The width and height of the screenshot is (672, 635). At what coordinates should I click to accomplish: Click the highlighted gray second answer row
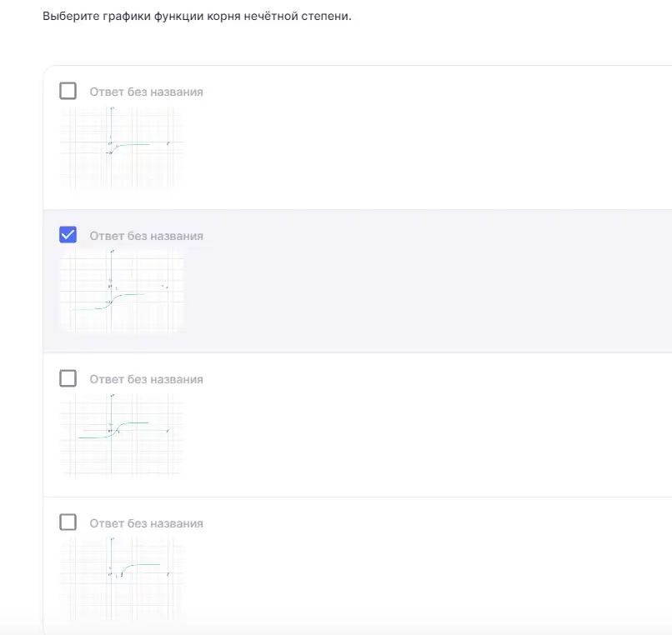358,282
